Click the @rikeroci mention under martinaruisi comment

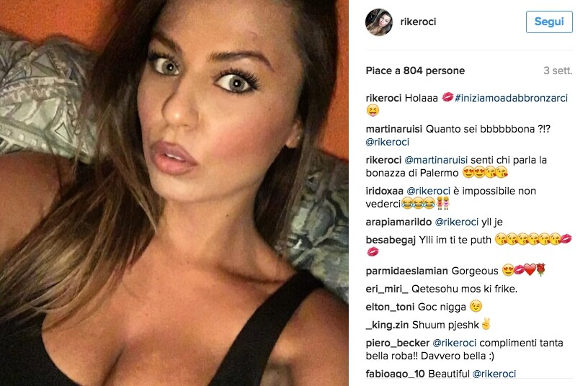pyautogui.click(x=388, y=142)
